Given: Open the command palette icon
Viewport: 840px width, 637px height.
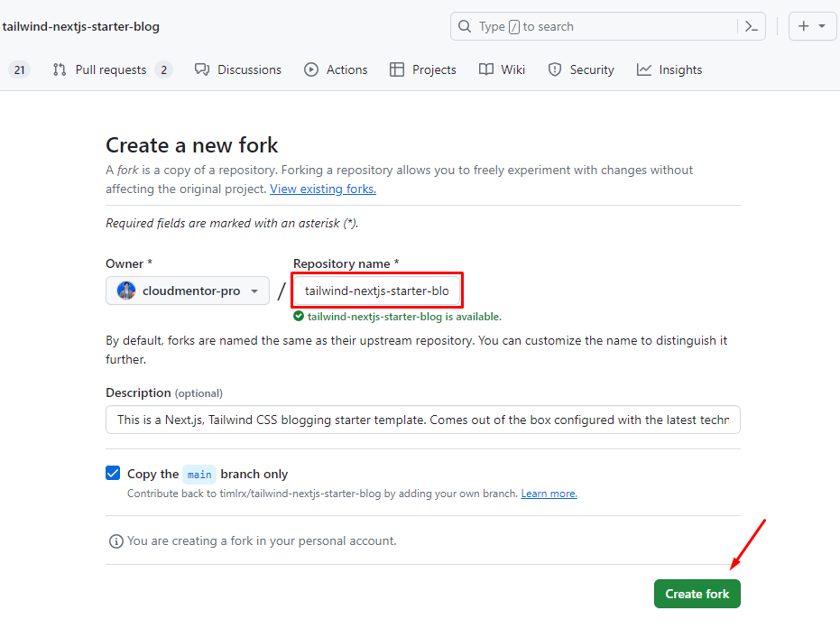Looking at the screenshot, I should coord(751,26).
